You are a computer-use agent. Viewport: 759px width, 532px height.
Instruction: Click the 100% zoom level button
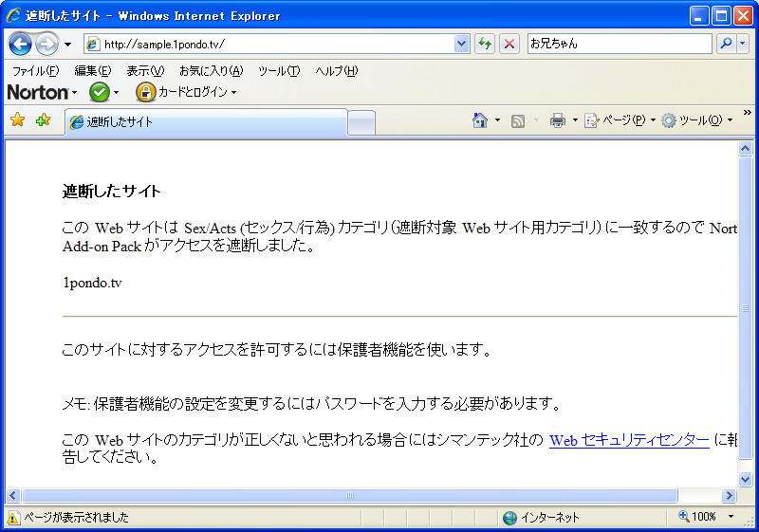click(697, 517)
